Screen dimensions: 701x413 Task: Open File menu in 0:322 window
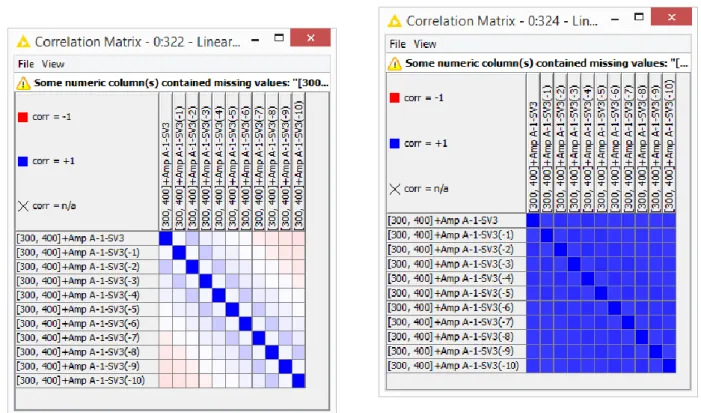tap(25, 64)
